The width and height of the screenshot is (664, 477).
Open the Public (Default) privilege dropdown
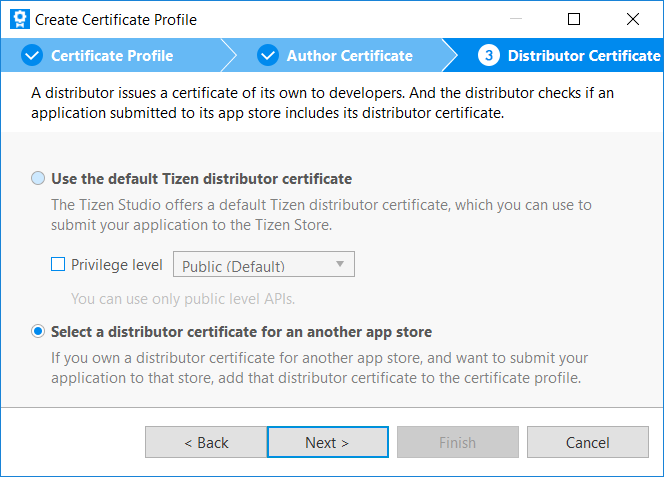(x=264, y=265)
